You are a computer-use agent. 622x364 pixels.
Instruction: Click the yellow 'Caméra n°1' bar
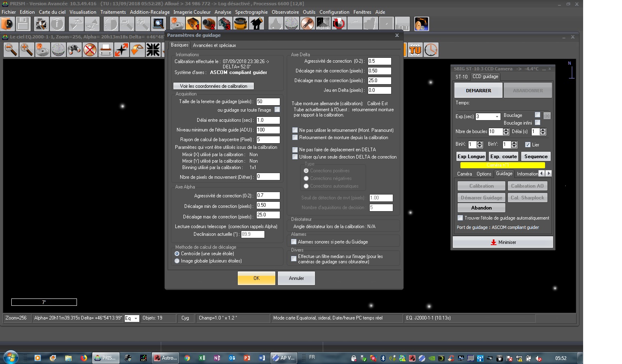pos(503,165)
